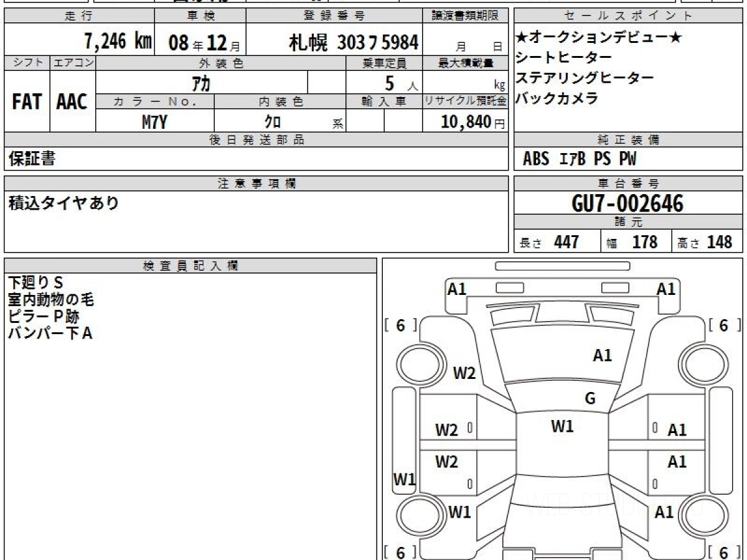Viewport: 747px width, 560px height.
Task: Click the registration number 札幌 303 5984
Action: coord(353,42)
